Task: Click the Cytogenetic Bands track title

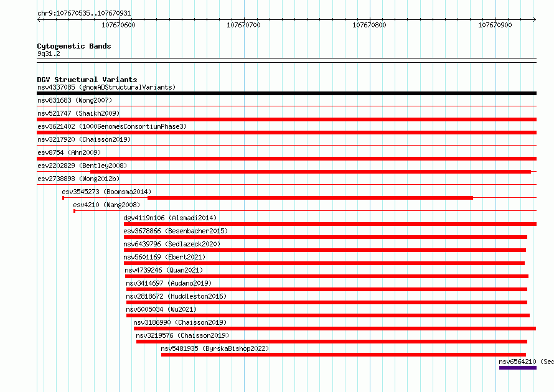Action: [x=74, y=46]
